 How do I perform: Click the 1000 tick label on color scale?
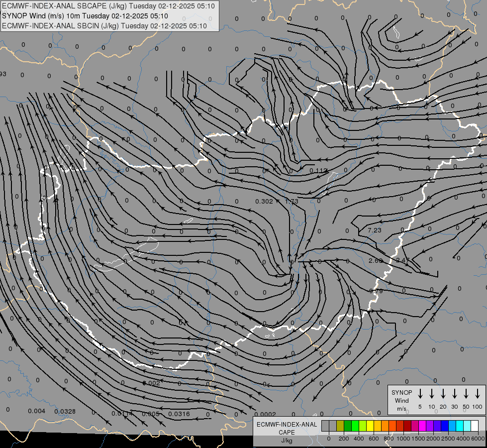[403, 439]
